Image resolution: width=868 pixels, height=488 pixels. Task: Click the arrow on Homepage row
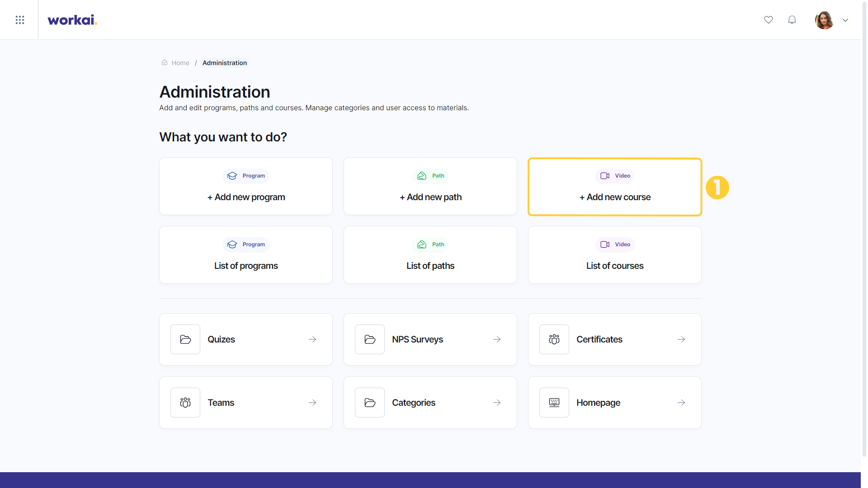(681, 403)
